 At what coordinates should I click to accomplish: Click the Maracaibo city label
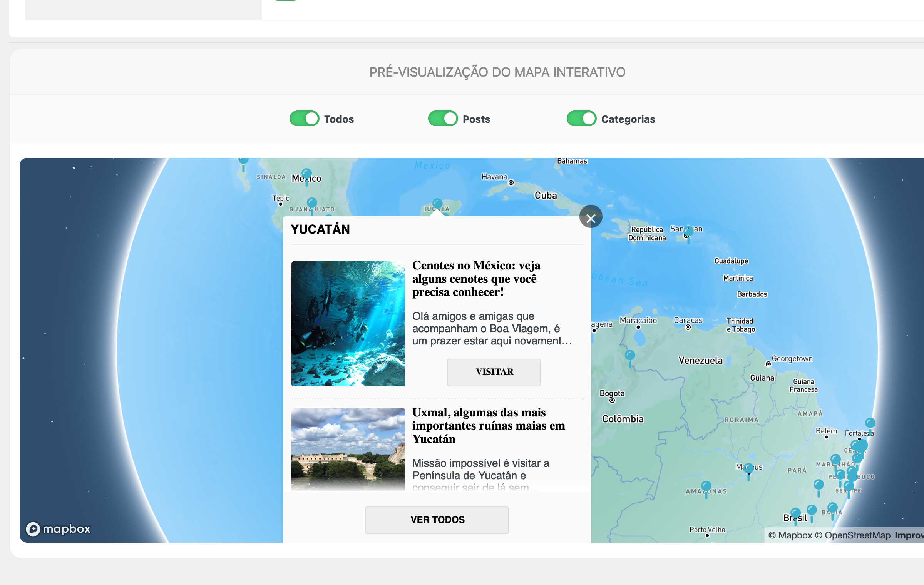638,320
